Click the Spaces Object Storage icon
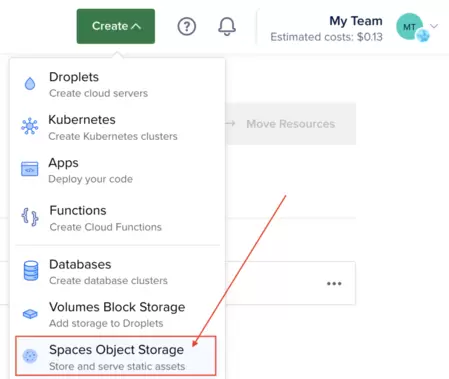Image resolution: width=449 pixels, height=379 pixels. (x=30, y=356)
